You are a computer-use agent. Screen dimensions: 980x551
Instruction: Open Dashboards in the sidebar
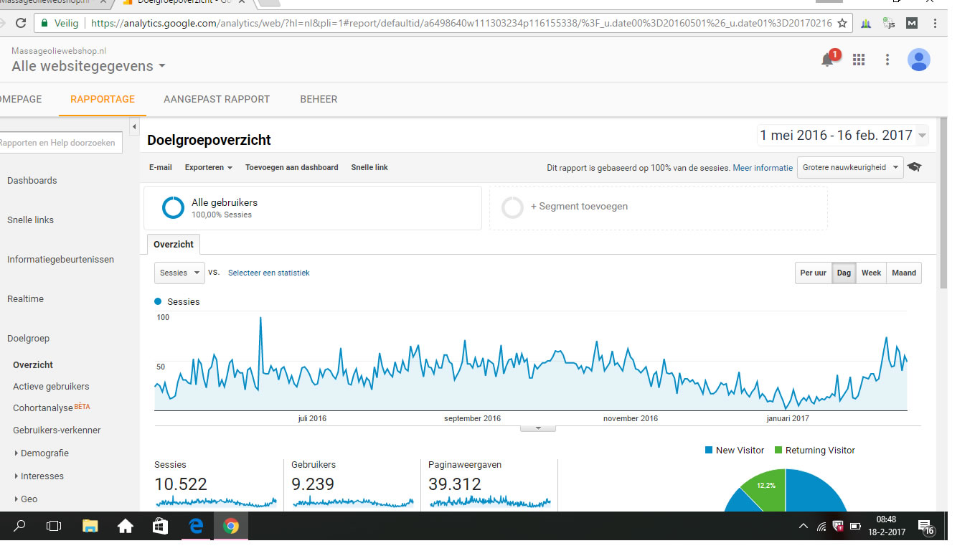[x=32, y=181]
